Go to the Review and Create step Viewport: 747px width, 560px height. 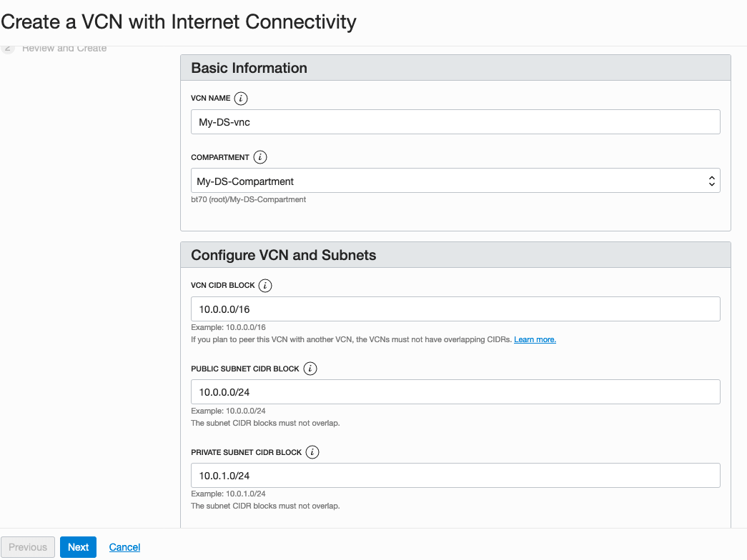click(x=64, y=49)
